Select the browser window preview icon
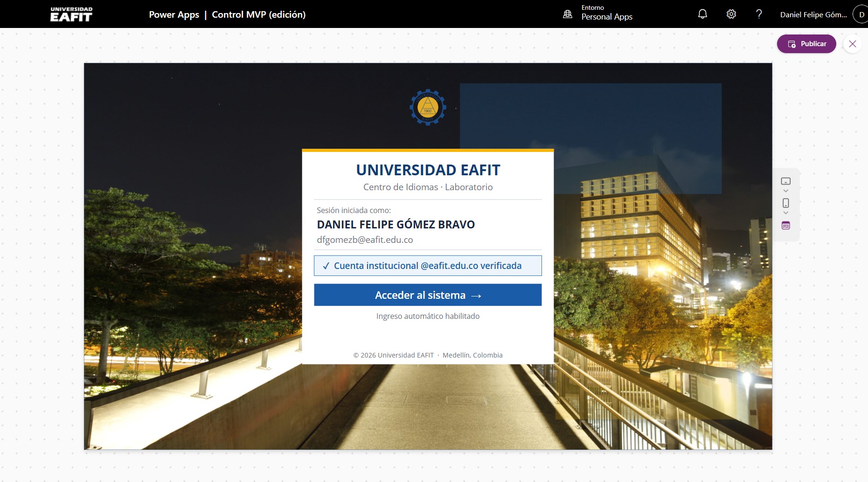Screen dimensions: 868x482 tap(786, 226)
